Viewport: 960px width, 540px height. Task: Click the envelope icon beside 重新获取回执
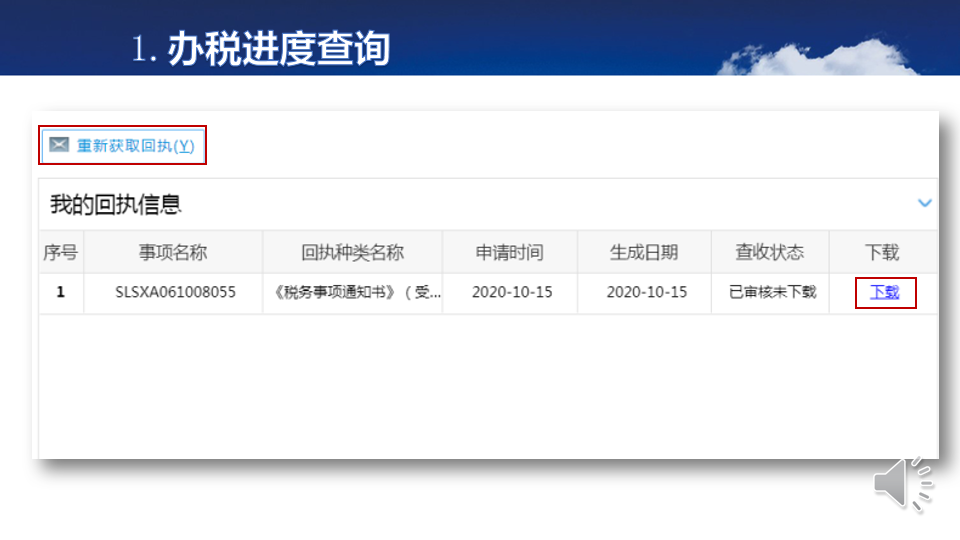[x=59, y=144]
